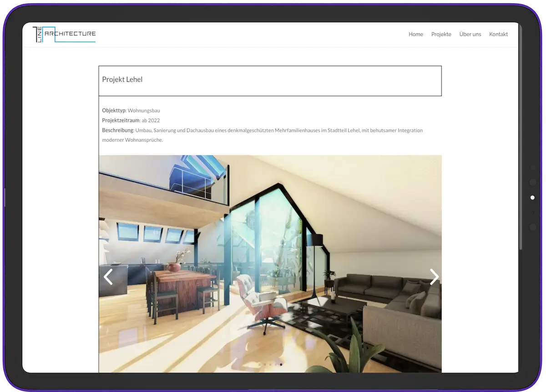Screen dimensions: 546x392
Task: Jump to the first slide via carousel dot
Action: point(259,365)
